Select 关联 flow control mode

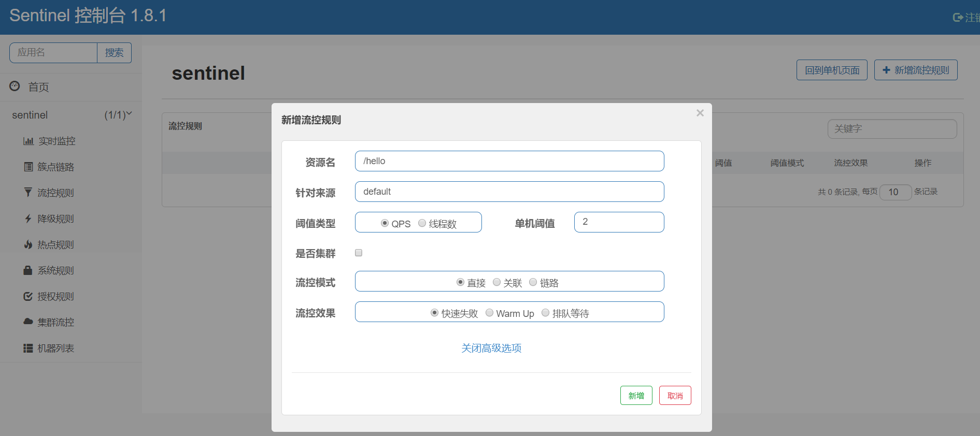coord(496,282)
